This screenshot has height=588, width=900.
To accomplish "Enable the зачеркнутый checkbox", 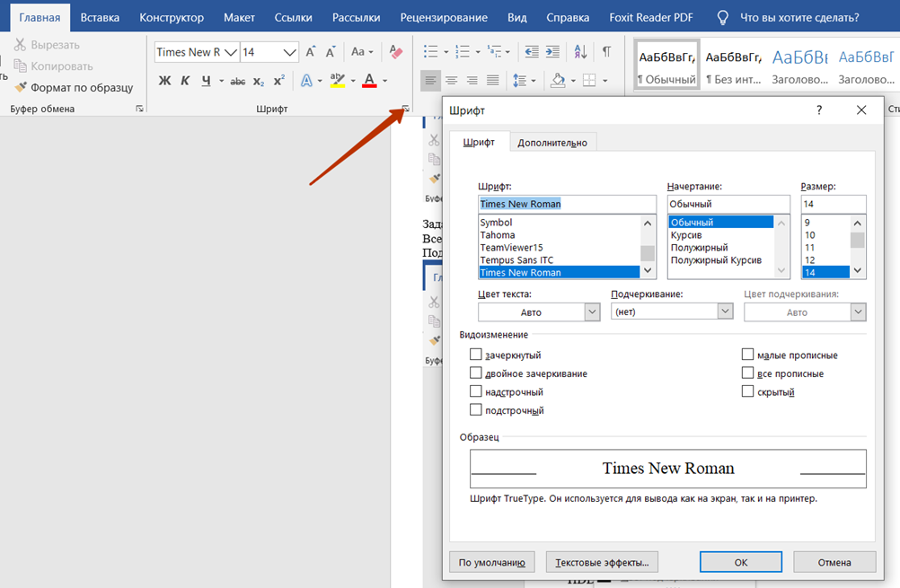I will (x=475, y=355).
